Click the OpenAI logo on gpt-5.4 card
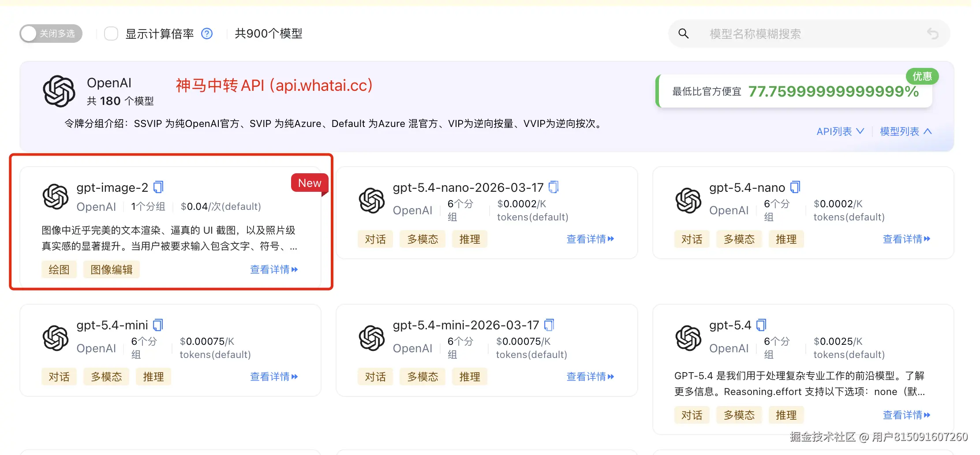Viewport: 980px width, 455px height. [688, 338]
